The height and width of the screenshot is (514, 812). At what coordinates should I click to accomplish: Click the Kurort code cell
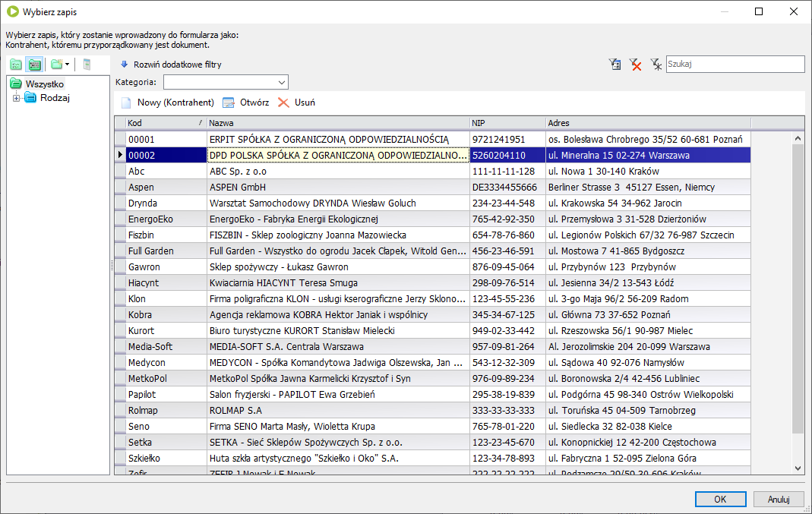166,331
